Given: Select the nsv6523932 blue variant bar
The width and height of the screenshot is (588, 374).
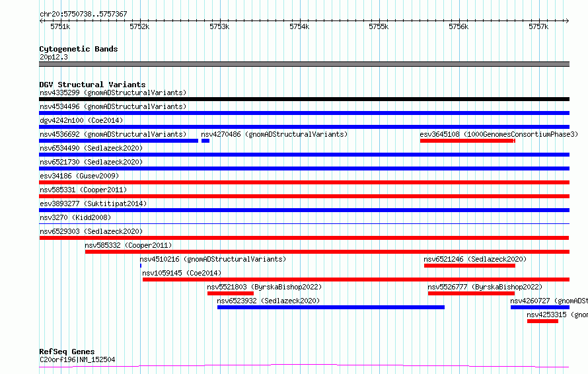Looking at the screenshot, I should coord(331,307).
